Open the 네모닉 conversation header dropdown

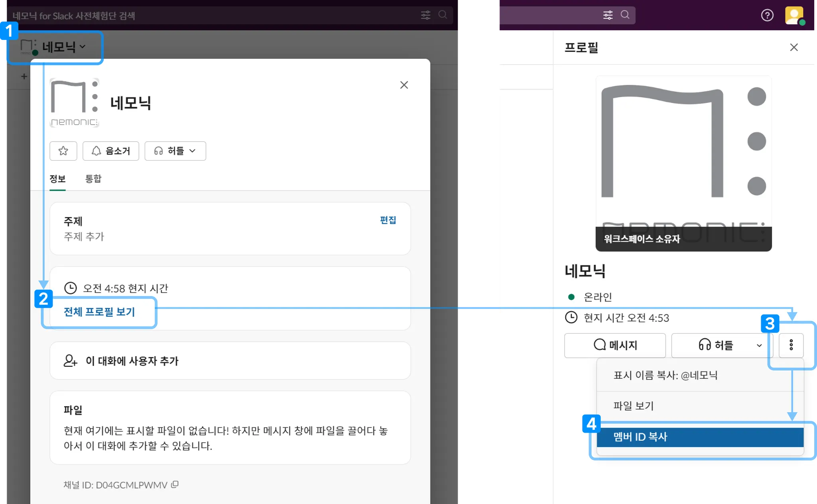63,47
